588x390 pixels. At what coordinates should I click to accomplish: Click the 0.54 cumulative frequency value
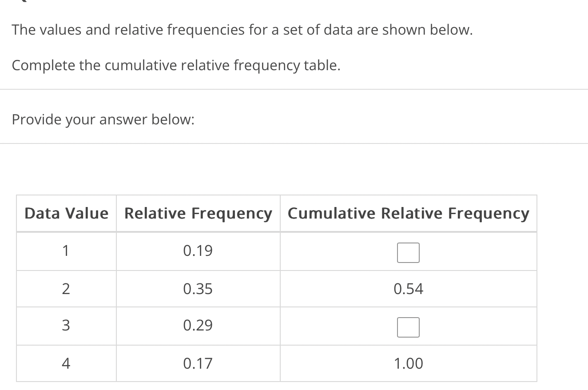(409, 289)
